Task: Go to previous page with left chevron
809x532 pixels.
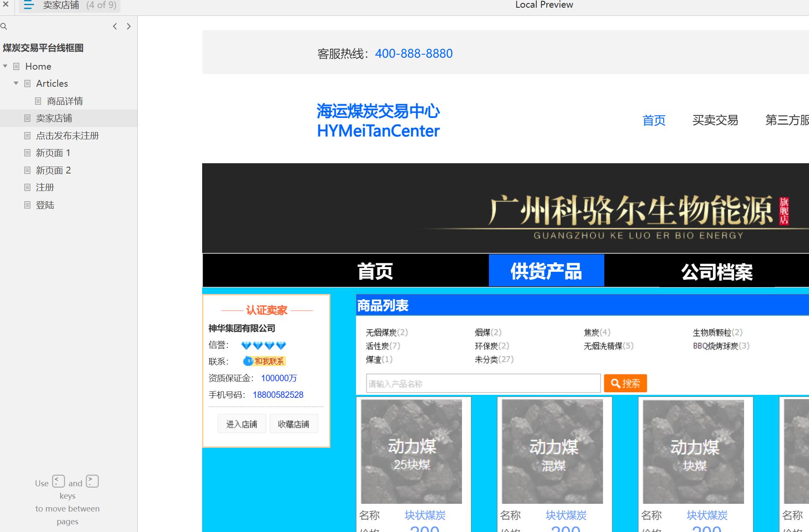Action: (x=115, y=26)
